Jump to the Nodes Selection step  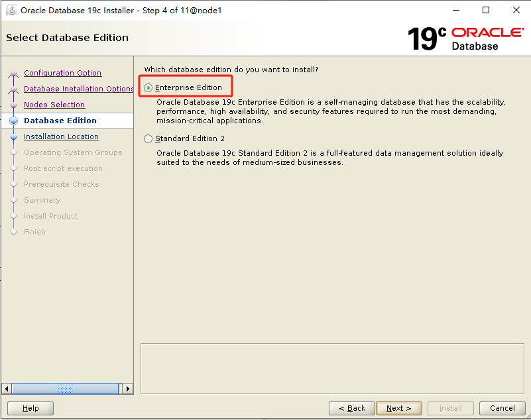pos(54,105)
